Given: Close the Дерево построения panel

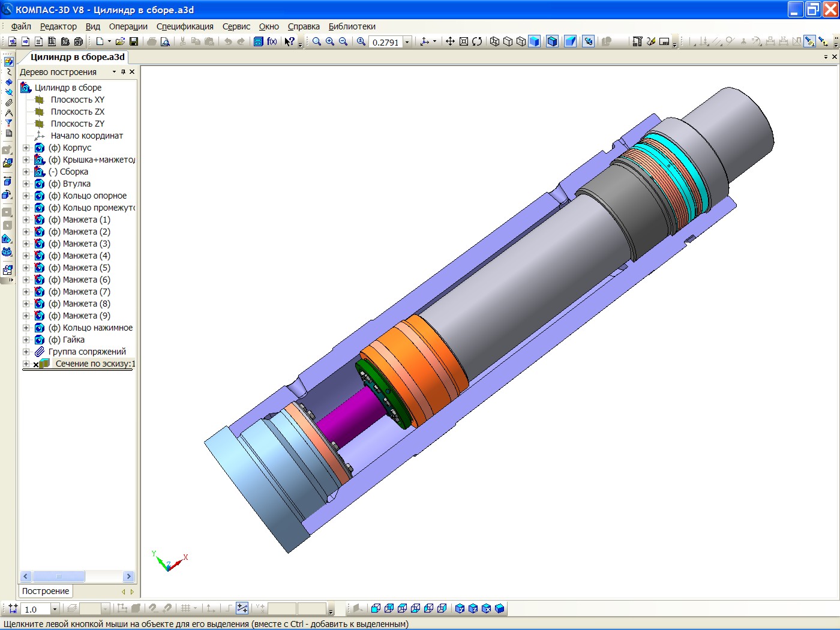Looking at the screenshot, I should 132,72.
